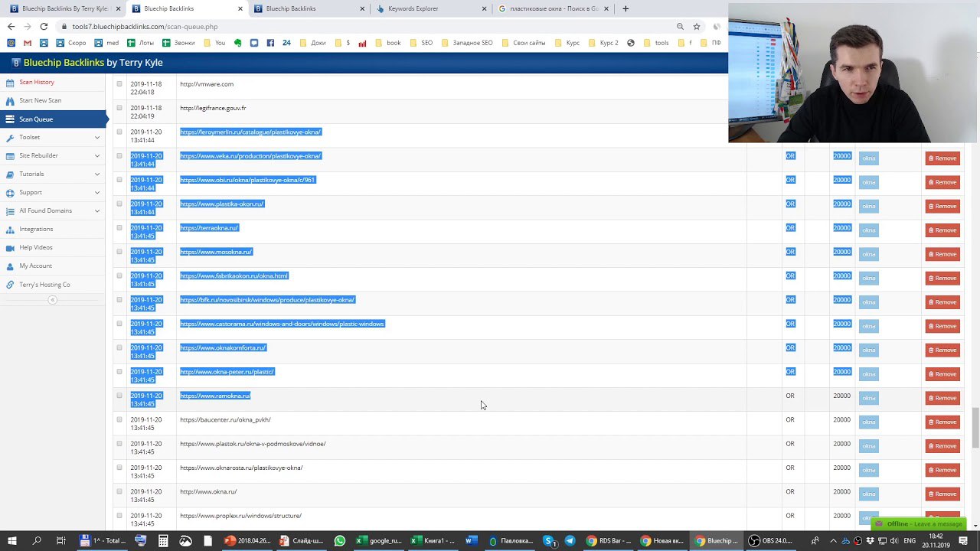Click okna tag in baucenter.ru row
The height and width of the screenshot is (551, 980).
868,422
